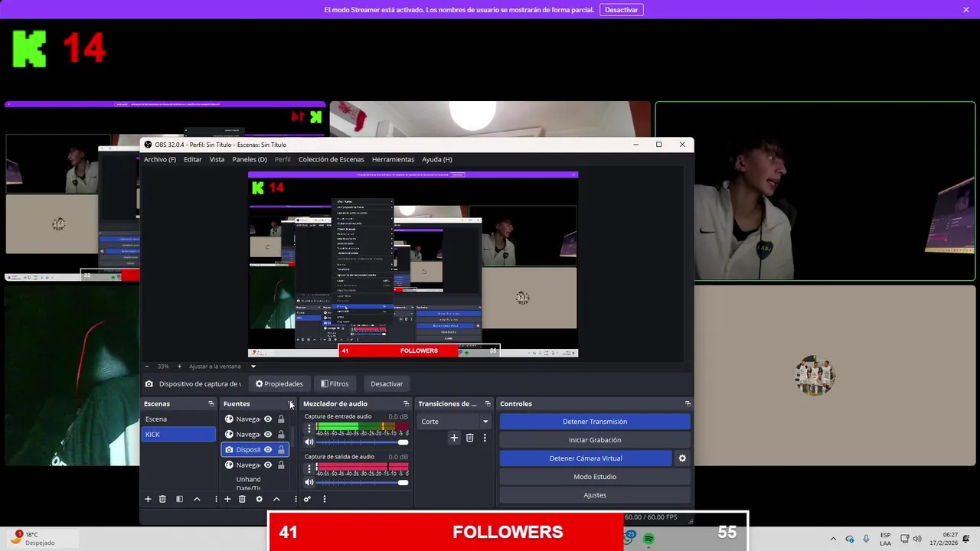Screen dimensions: 980x551
Task: Mute Captura de salida de audio
Action: tap(309, 482)
